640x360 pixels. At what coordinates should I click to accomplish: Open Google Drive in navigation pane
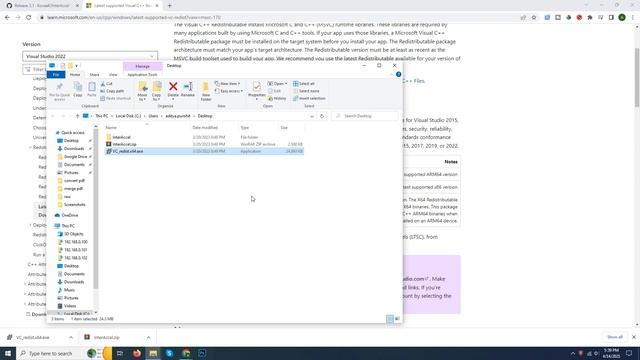[x=75, y=157]
